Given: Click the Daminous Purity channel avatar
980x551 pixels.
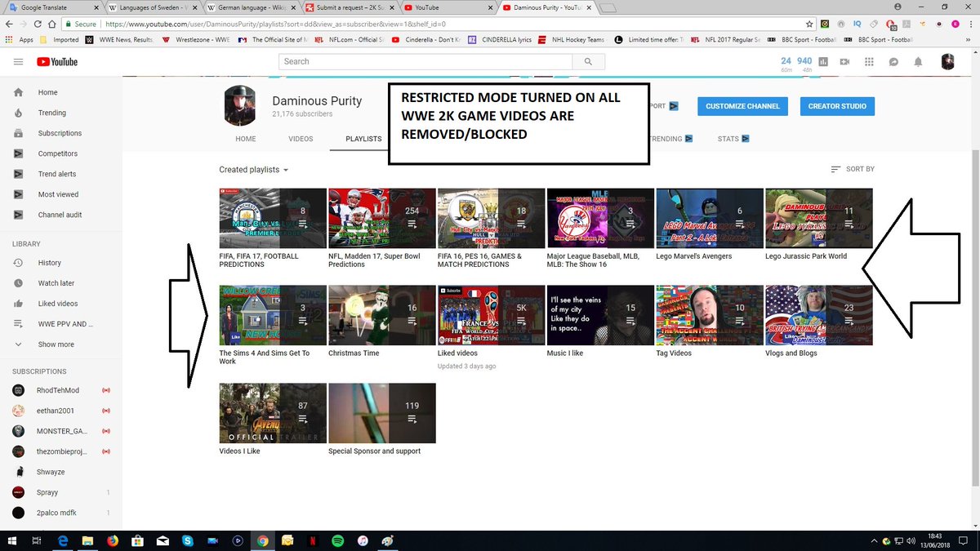Looking at the screenshot, I should coord(241,108).
